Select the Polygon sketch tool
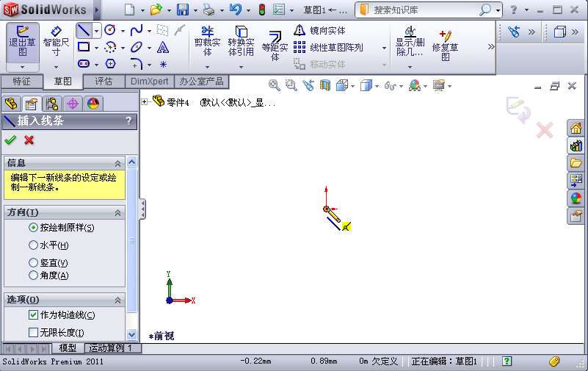 pyautogui.click(x=110, y=64)
